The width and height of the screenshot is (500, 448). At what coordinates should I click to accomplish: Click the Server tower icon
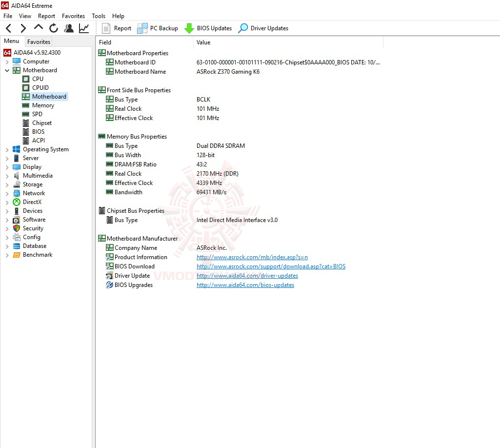16,158
